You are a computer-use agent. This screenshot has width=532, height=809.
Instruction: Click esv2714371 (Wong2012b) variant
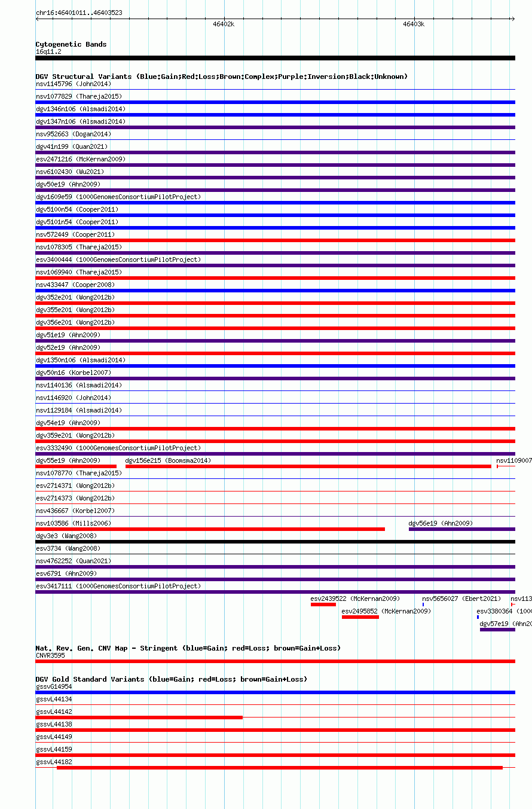pyautogui.click(x=75, y=486)
